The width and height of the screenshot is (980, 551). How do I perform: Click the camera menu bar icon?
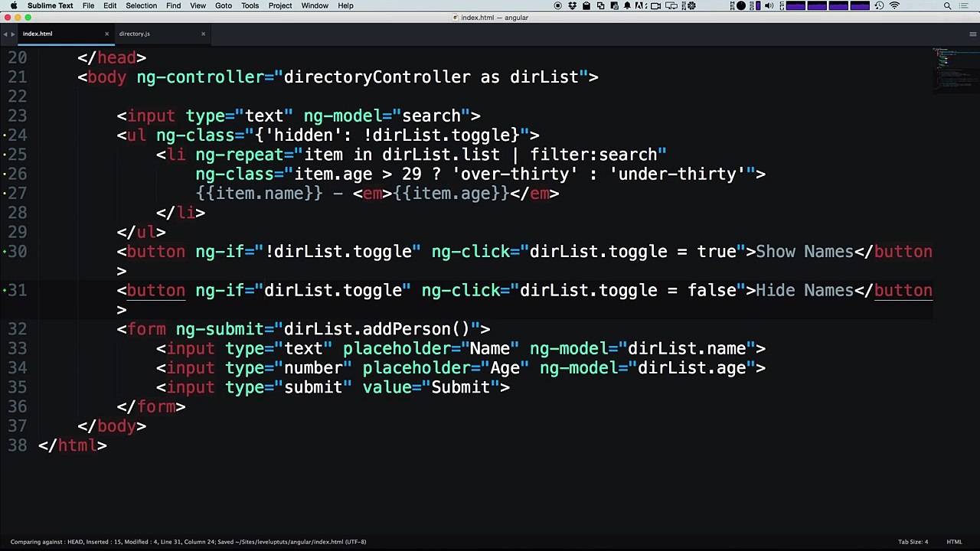[x=655, y=5]
